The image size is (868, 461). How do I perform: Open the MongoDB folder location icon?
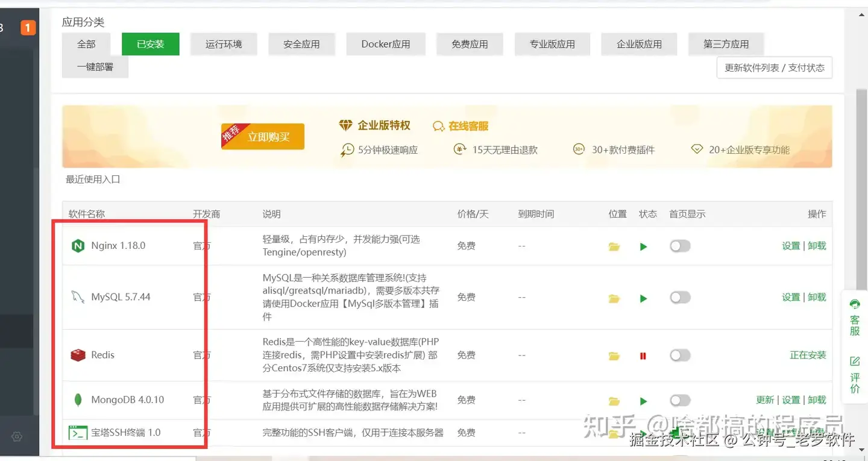click(614, 401)
